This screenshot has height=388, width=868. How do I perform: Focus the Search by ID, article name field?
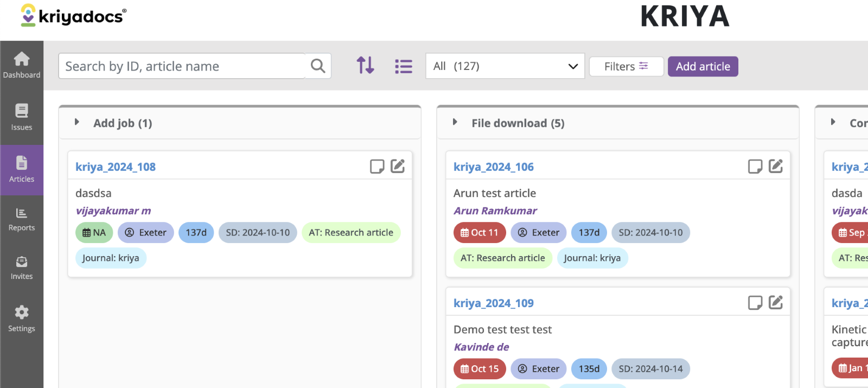pyautogui.click(x=182, y=66)
